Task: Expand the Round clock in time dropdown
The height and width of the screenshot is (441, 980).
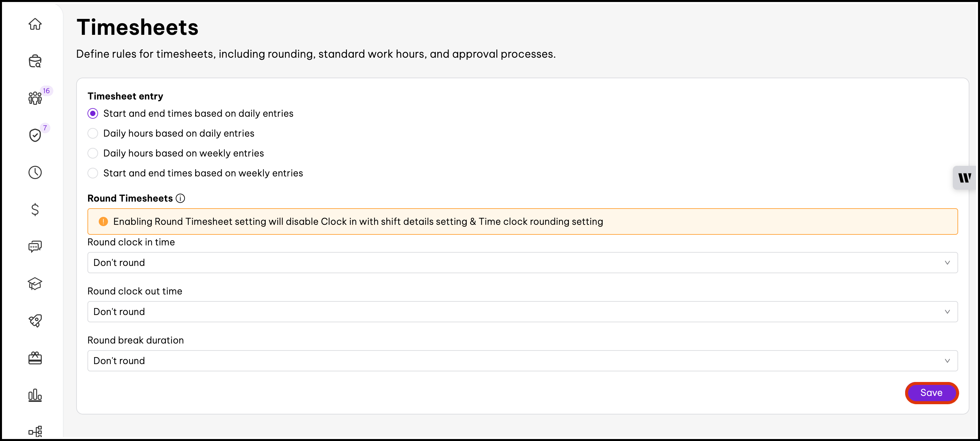Action: pos(522,263)
